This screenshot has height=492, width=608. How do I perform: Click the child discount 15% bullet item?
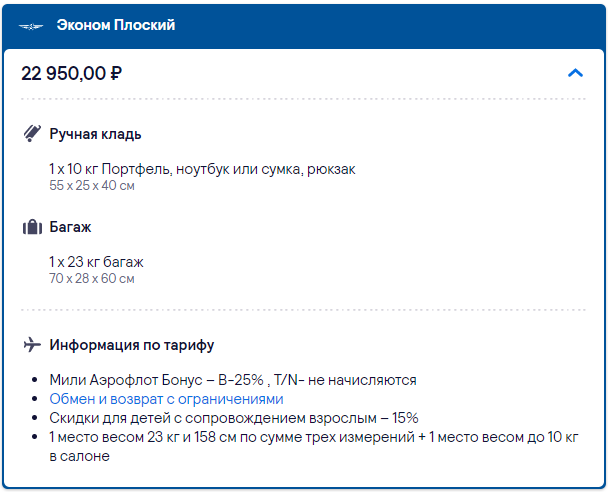pos(234,418)
